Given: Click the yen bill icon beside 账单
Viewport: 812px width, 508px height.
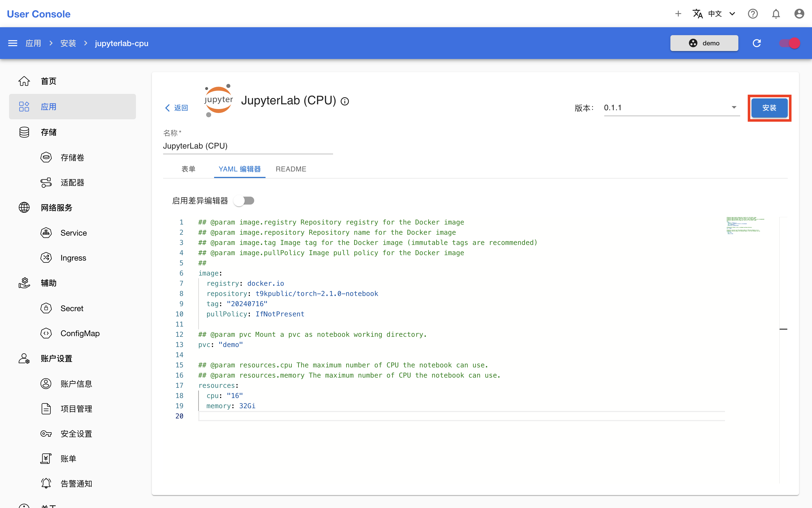Looking at the screenshot, I should [46, 459].
